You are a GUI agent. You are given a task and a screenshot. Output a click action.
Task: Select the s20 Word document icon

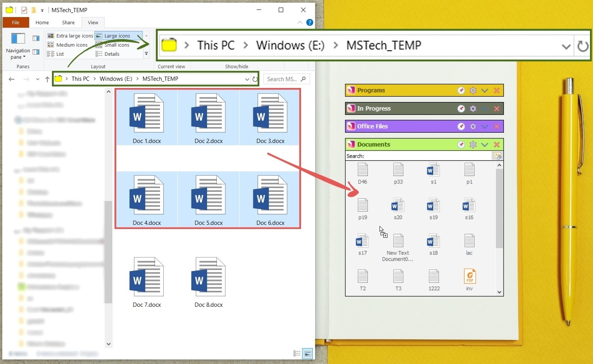(x=398, y=206)
